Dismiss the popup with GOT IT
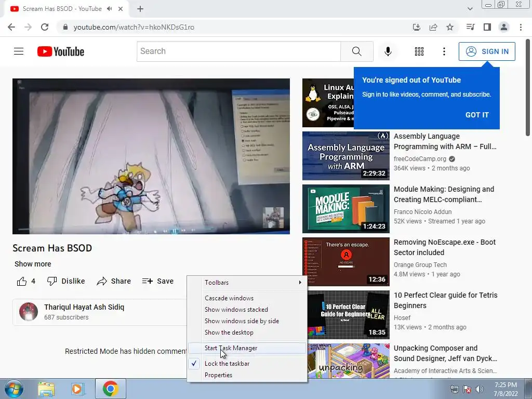The width and height of the screenshot is (532, 399). [477, 115]
